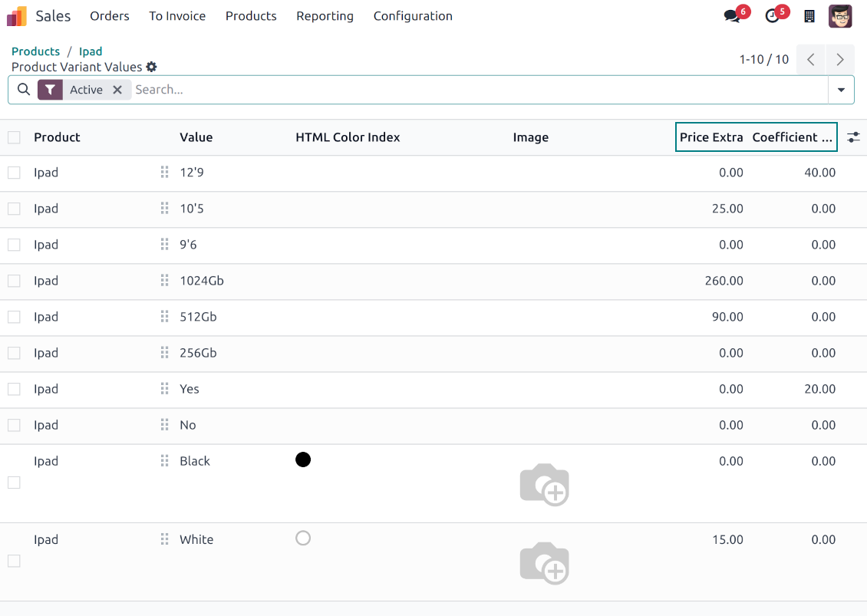Select the checkbox for the 512Gb row
Screen dimensions: 867x616
click(x=14, y=317)
